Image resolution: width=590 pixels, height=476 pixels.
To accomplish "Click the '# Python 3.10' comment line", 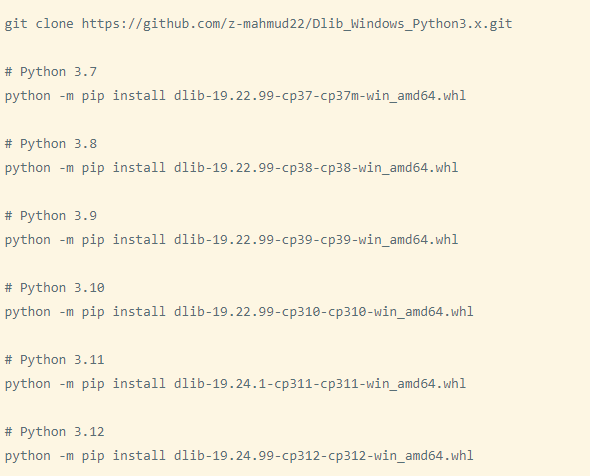I will (x=55, y=288).
